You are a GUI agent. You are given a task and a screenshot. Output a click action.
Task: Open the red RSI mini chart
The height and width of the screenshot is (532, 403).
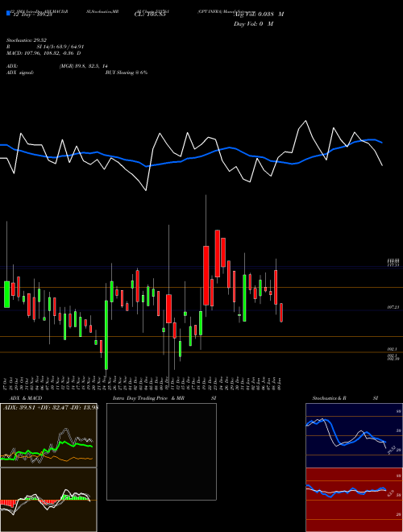[x=354, y=500]
